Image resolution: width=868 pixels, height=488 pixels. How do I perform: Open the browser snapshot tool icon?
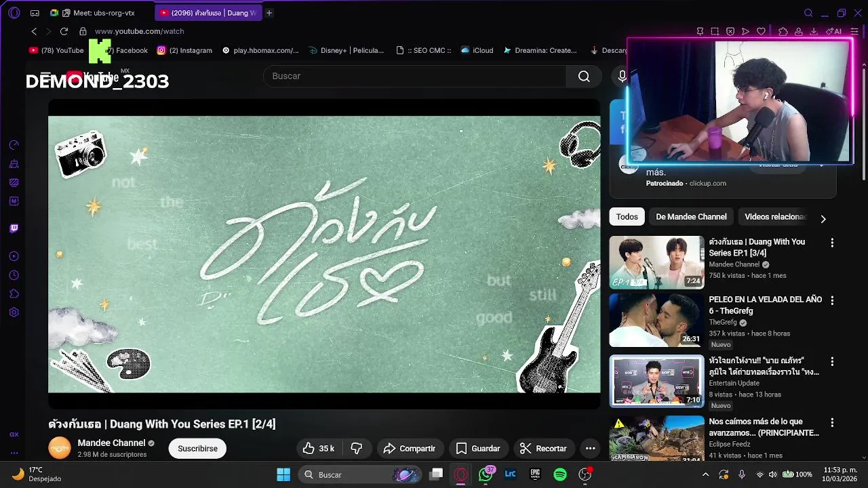[715, 31]
